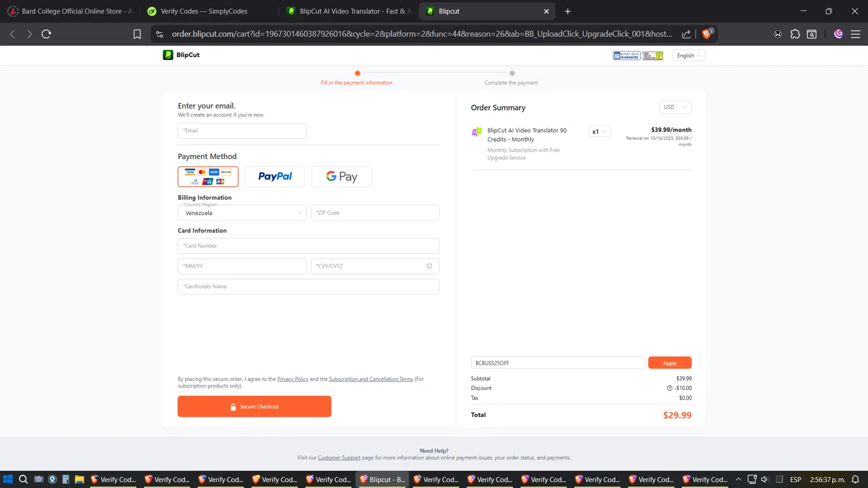
Task: Select PayPal as payment method
Action: 275,176
